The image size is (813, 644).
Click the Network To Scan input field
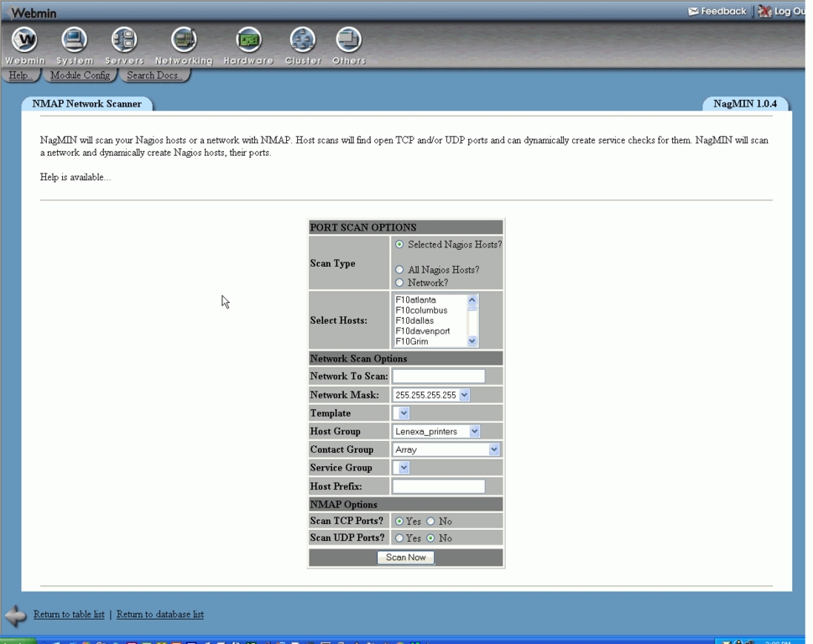click(x=438, y=377)
